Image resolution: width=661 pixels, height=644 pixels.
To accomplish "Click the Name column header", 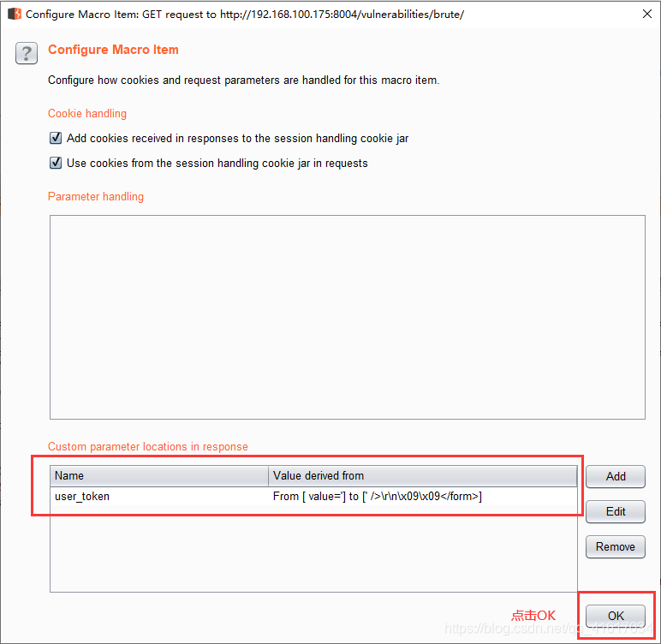I will [159, 476].
